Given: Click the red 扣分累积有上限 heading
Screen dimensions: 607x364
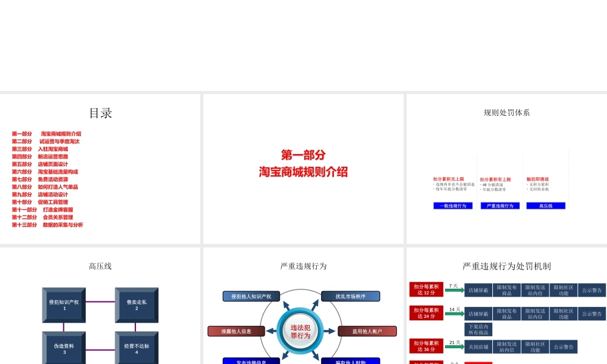Looking at the screenshot, I should click(495, 180).
